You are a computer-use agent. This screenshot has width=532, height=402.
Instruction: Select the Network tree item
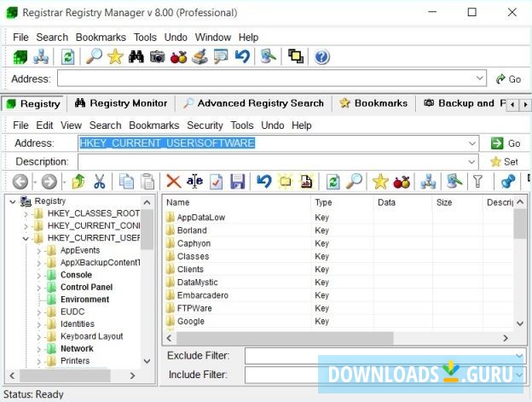click(77, 349)
